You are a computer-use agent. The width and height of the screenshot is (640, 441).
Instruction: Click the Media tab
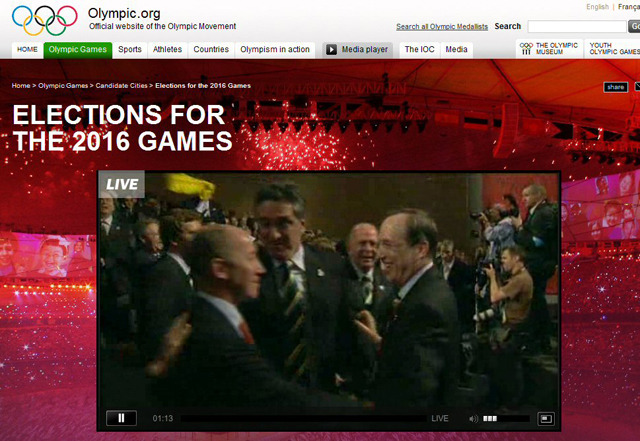[456, 49]
